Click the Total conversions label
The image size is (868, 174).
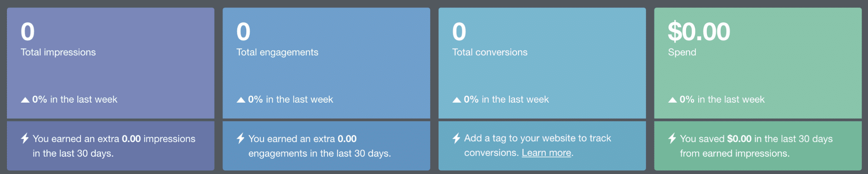(490, 52)
